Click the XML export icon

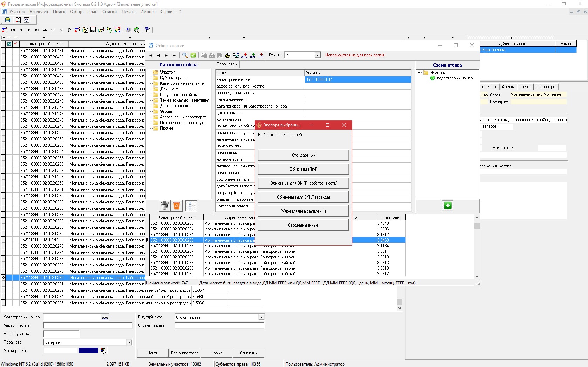pos(244,55)
